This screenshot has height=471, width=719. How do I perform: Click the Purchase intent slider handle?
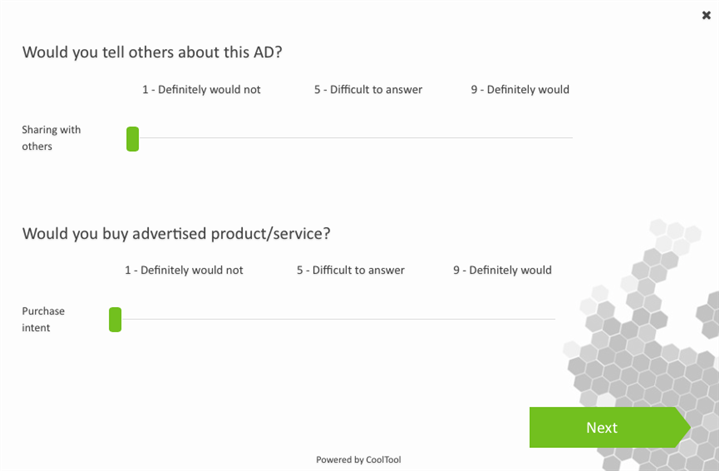coord(115,320)
